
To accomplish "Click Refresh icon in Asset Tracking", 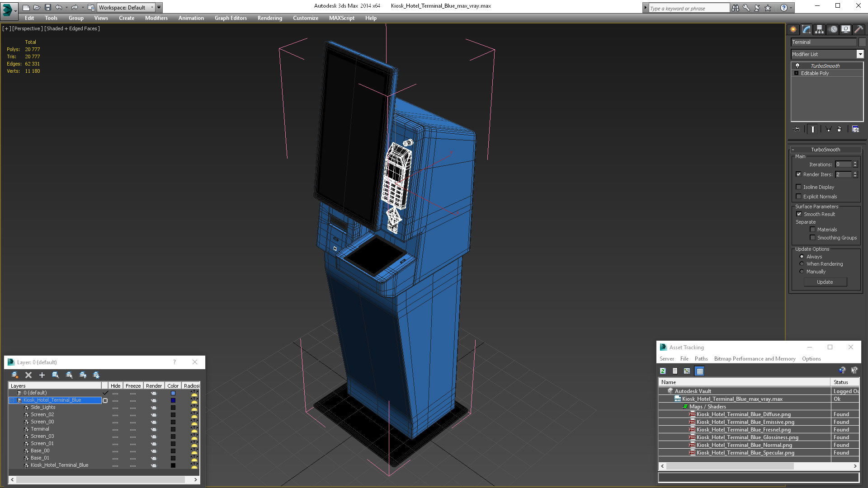I will pos(663,371).
